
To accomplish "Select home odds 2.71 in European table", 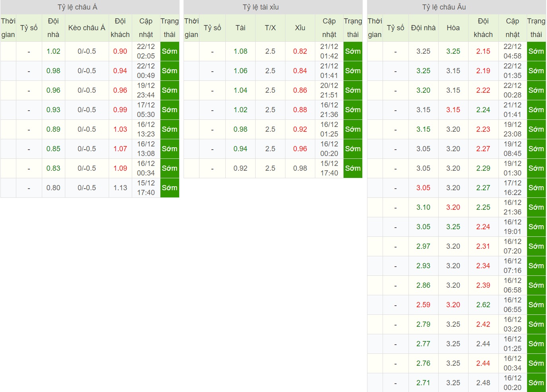I will pyautogui.click(x=424, y=383).
